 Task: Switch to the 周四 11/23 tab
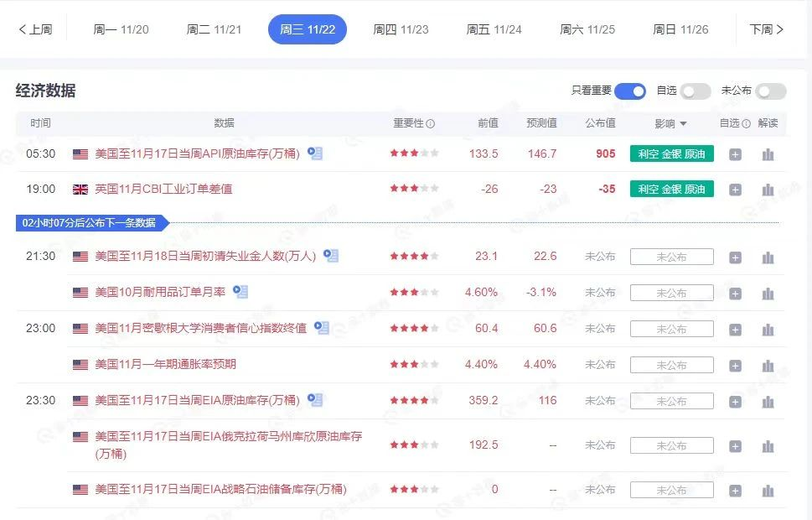tap(399, 28)
